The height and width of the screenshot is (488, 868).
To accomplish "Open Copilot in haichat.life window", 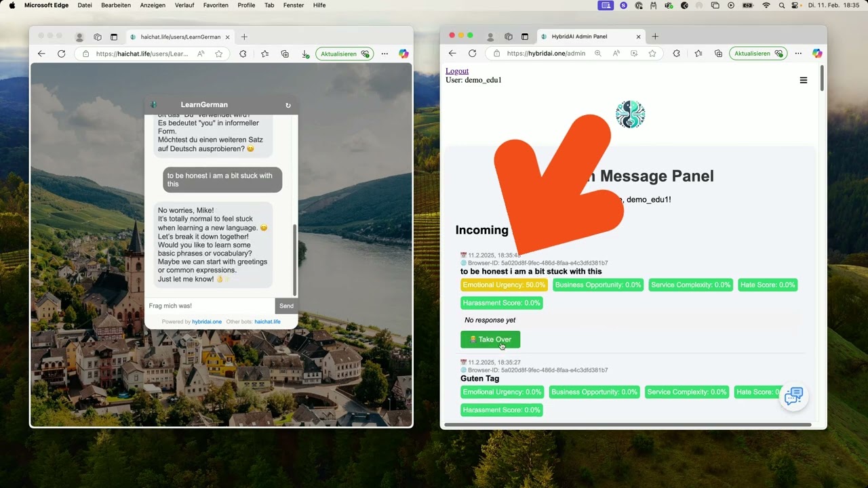I will (x=403, y=54).
